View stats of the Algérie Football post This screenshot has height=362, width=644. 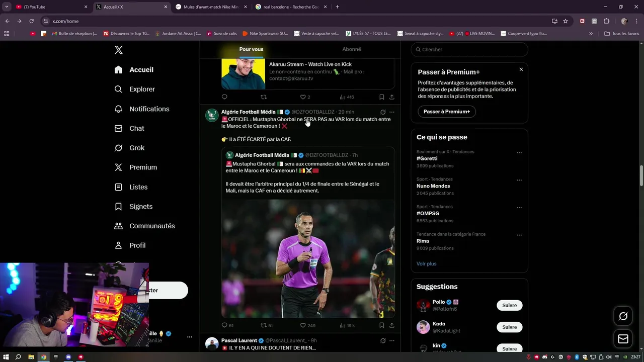coord(347,325)
